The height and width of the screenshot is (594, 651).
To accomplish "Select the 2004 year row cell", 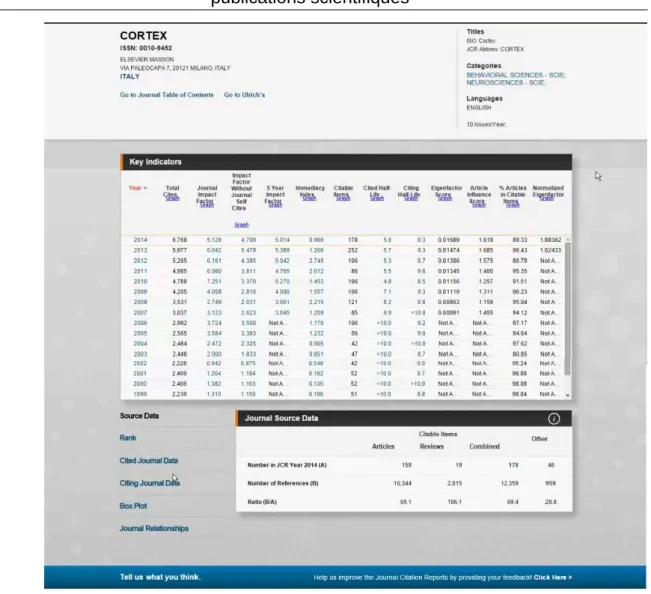I will (140, 344).
